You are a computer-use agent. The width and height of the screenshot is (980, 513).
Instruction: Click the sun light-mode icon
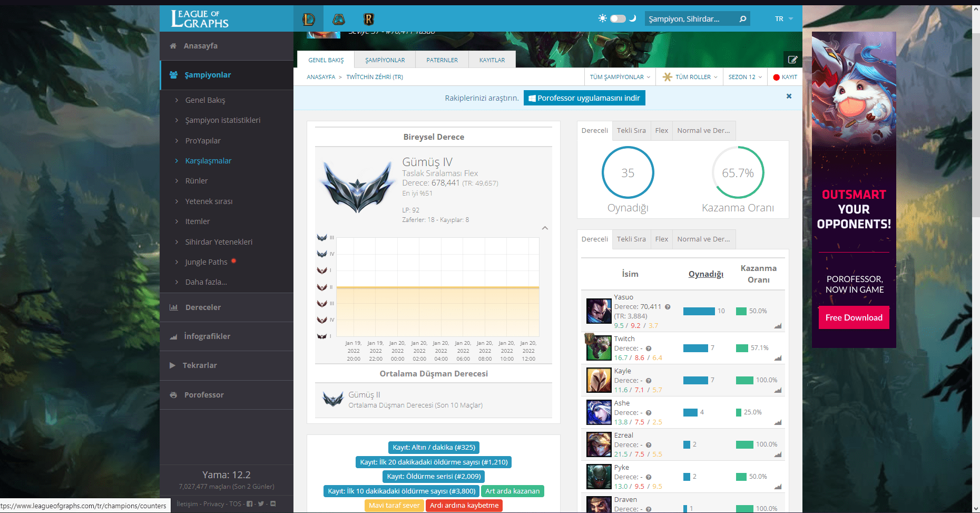point(602,18)
